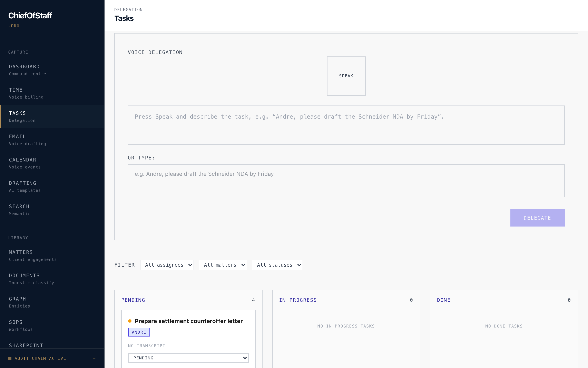The image size is (588, 368).
Task: Go to Time voice billing
Action: pyautogui.click(x=52, y=93)
